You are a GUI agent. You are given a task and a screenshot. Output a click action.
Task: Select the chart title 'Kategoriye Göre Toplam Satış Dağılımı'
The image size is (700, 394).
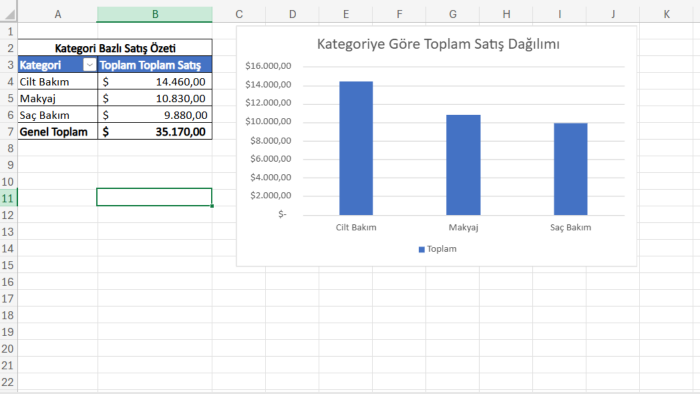438,44
